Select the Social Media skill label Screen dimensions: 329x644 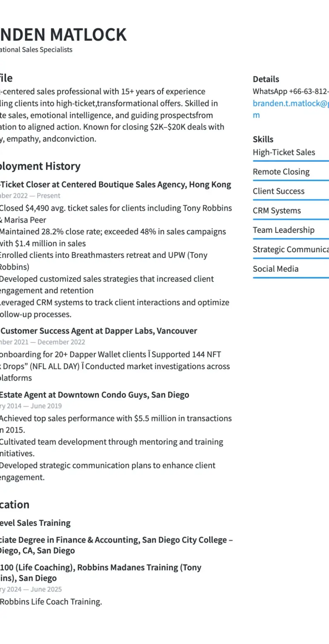pos(276,269)
